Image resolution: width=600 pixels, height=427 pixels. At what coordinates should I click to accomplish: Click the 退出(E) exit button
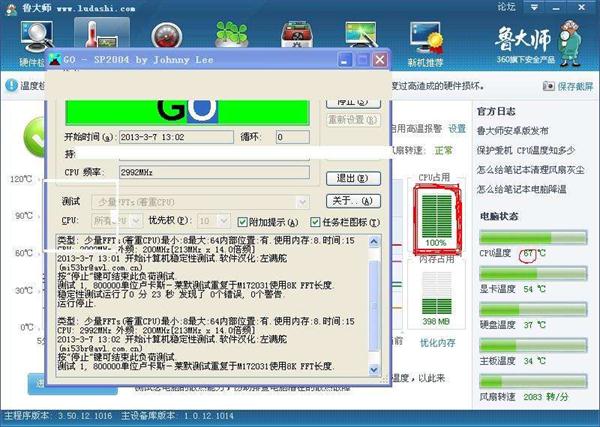tap(353, 178)
